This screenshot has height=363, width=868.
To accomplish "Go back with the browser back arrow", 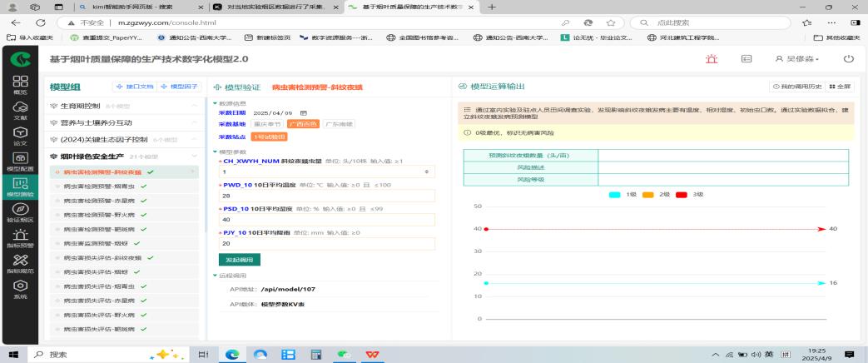I will pyautogui.click(x=16, y=22).
